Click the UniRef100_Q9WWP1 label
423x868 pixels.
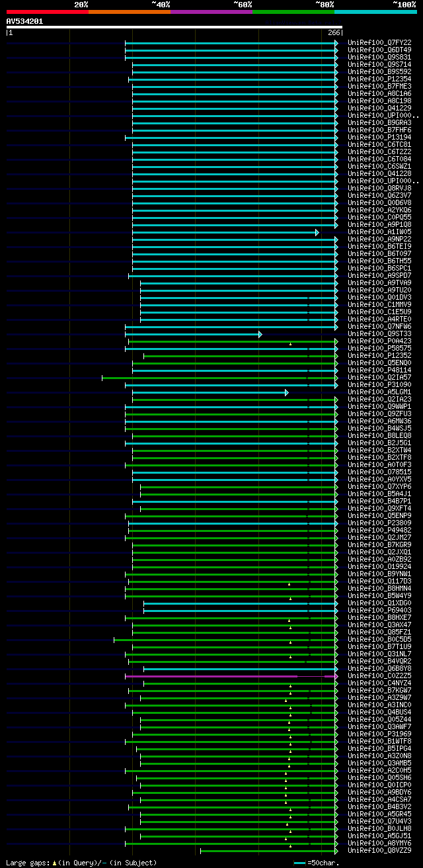380,406
